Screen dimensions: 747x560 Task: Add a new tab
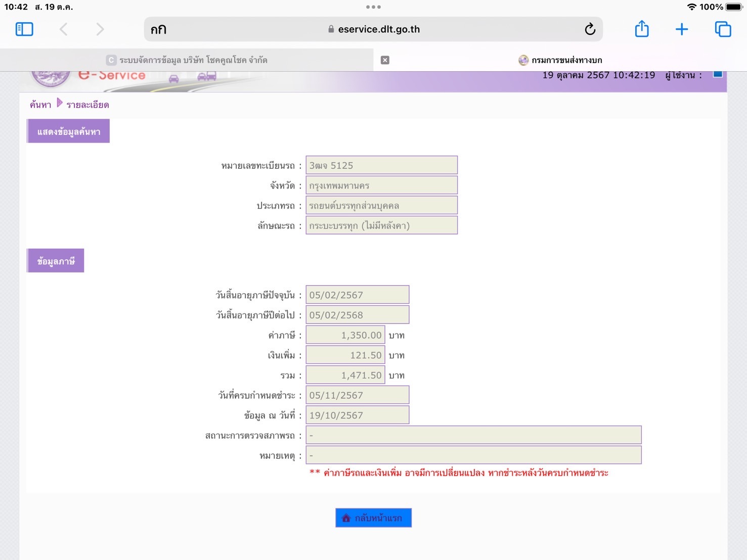pyautogui.click(x=682, y=29)
